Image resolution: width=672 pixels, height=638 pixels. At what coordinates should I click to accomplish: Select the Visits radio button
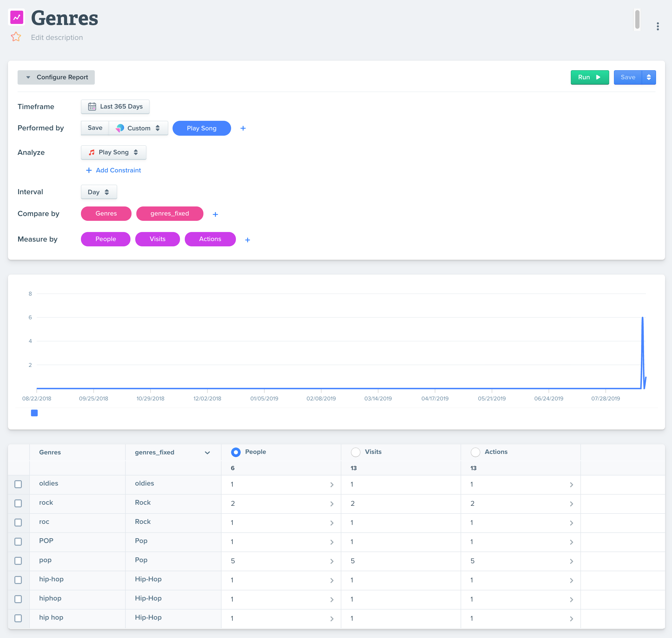coord(355,452)
